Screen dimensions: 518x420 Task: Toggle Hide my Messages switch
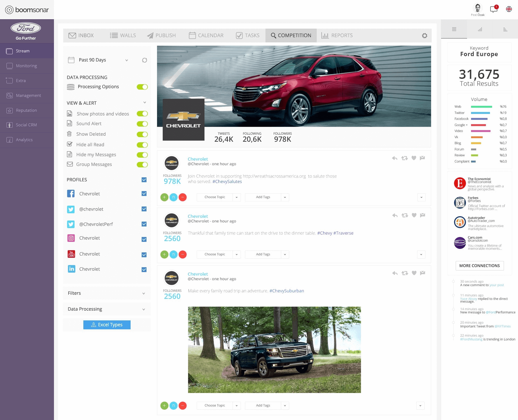[142, 155]
